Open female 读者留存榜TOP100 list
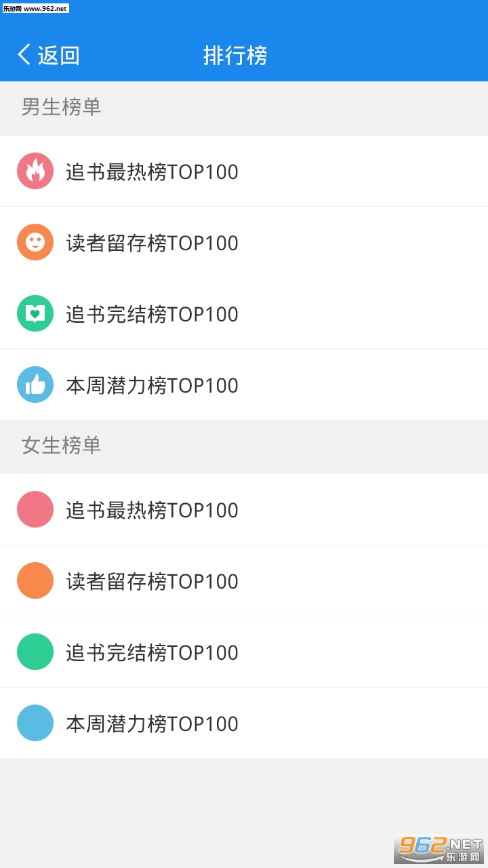The width and height of the screenshot is (488, 868). 152,581
